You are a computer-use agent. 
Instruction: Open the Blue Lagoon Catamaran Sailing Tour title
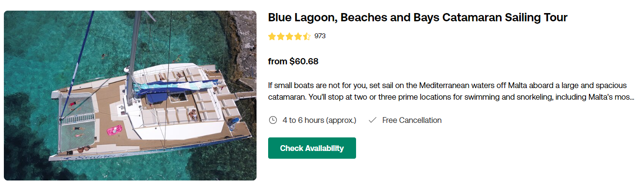click(x=417, y=18)
